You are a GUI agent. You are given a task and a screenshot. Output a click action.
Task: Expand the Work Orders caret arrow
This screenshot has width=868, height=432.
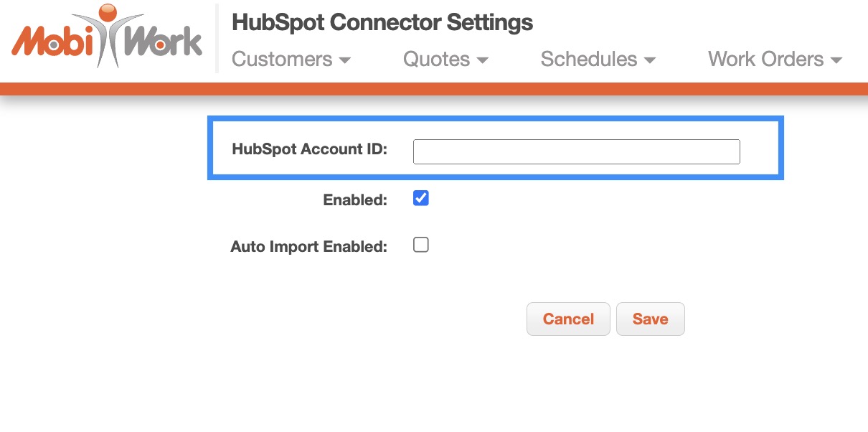836,60
